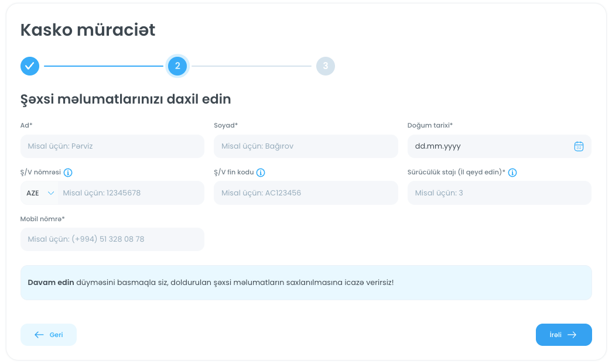Select the Ş/V fin kodu input
Image resolution: width=612 pixels, height=364 pixels.
point(306,193)
